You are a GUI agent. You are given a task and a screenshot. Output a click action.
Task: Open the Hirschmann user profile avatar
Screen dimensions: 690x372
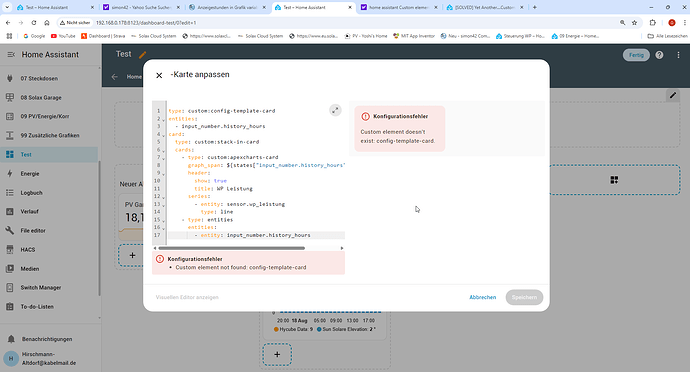tap(11, 358)
